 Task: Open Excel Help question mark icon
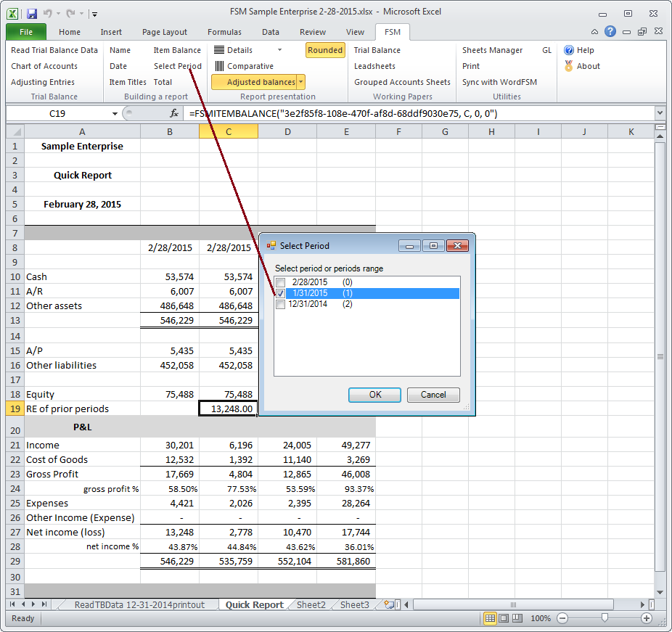click(610, 32)
